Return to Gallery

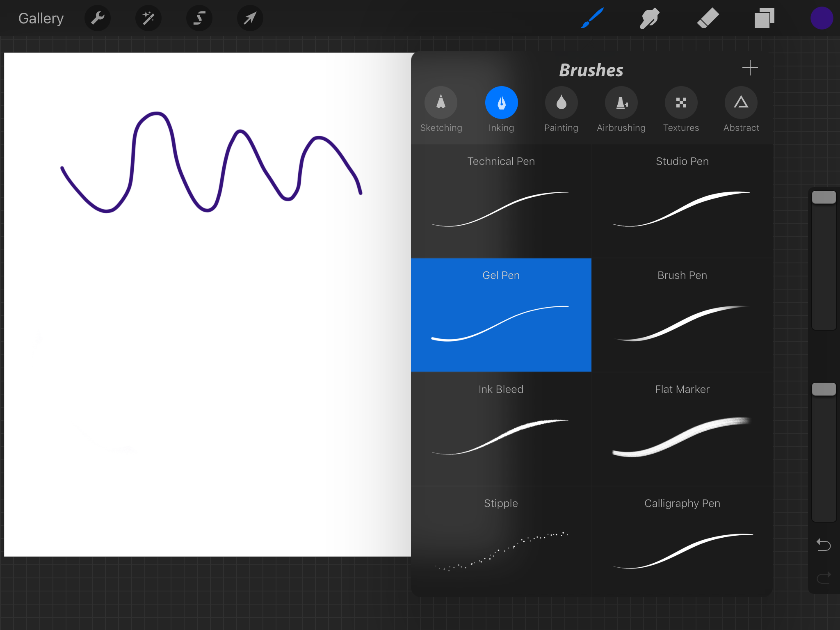[x=41, y=18]
